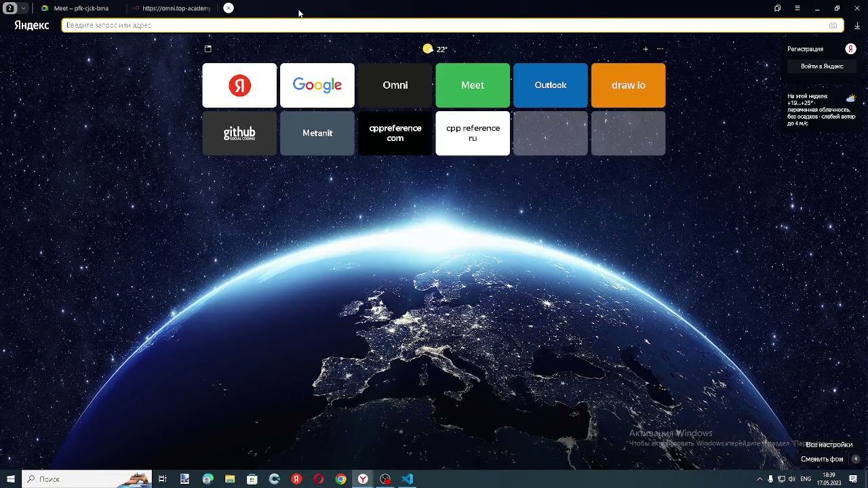868x488 pixels.
Task: Switch to the Meet – pfk-cjck-bma tab
Action: point(81,8)
